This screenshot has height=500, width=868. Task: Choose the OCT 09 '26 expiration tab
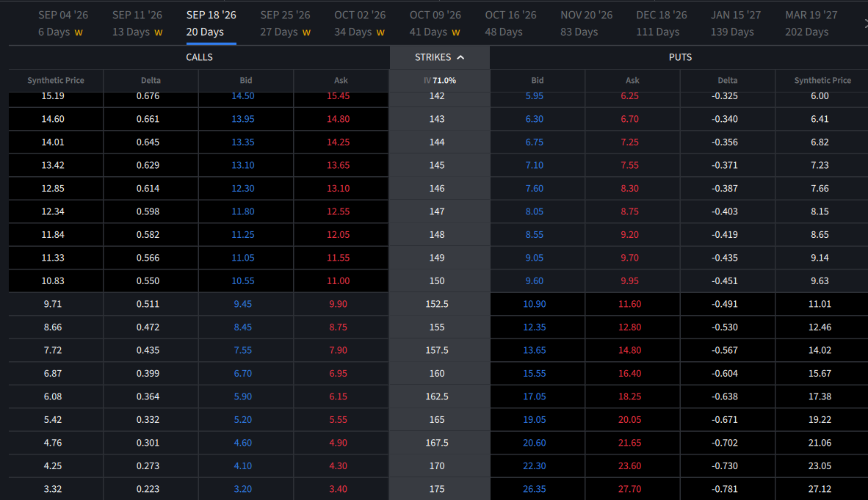pos(435,23)
